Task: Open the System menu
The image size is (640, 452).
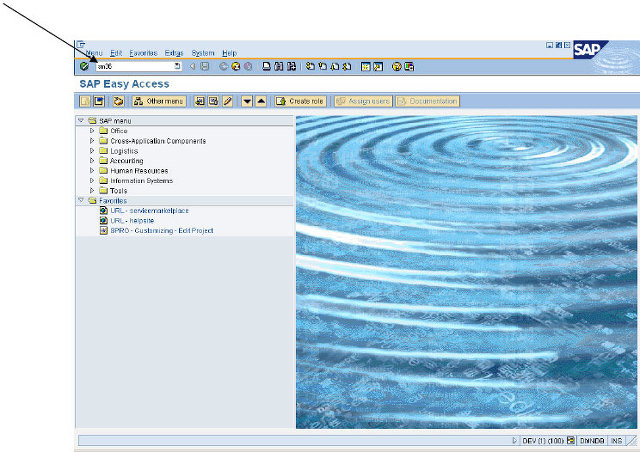Action: [x=203, y=53]
